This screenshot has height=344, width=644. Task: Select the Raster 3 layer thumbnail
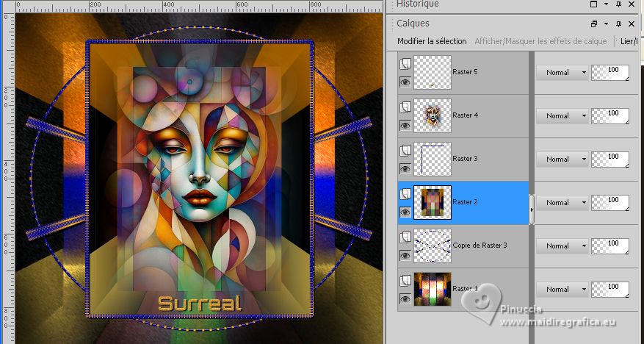point(433,159)
